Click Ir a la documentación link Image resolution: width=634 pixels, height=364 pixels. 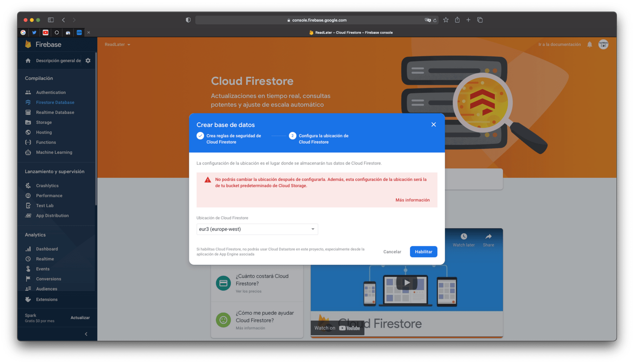tap(560, 44)
